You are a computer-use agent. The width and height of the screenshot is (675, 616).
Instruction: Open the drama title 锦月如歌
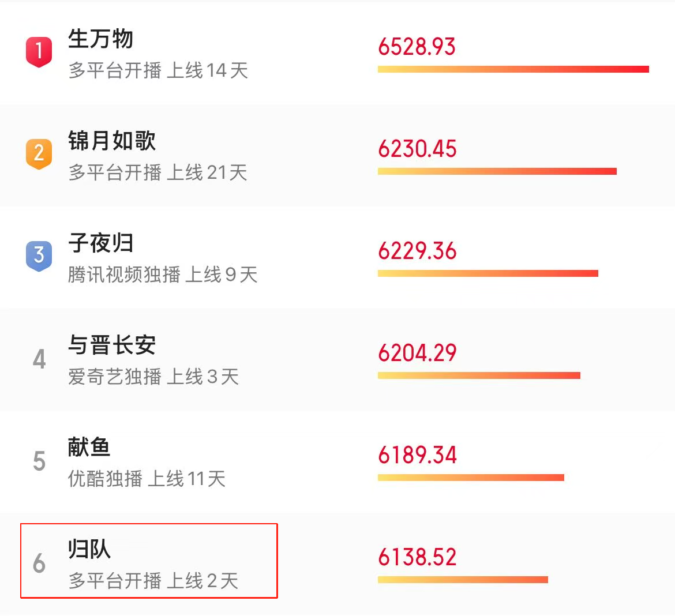point(112,141)
